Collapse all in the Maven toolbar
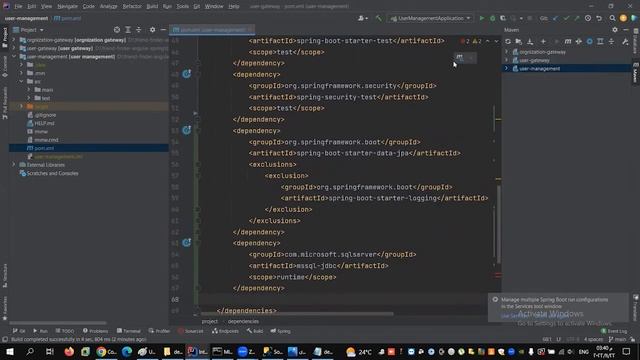The width and height of the screenshot is (640, 360). pyautogui.click(x=611, y=42)
